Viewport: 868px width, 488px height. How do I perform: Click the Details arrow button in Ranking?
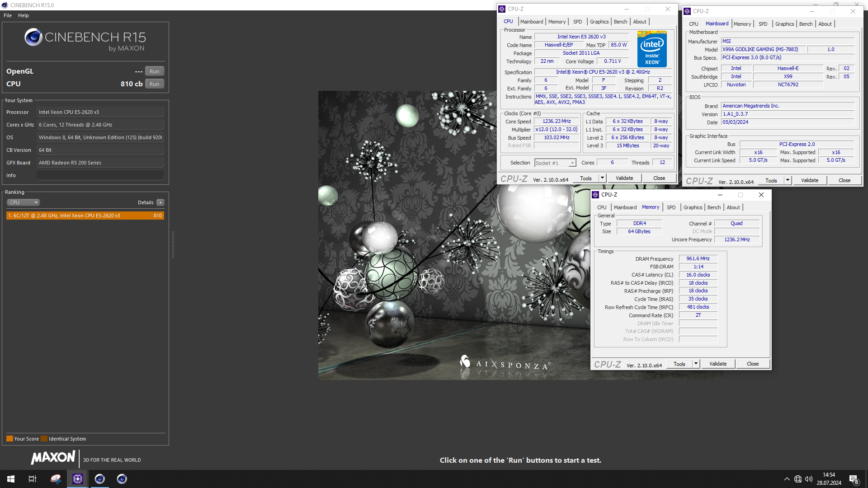tap(160, 202)
